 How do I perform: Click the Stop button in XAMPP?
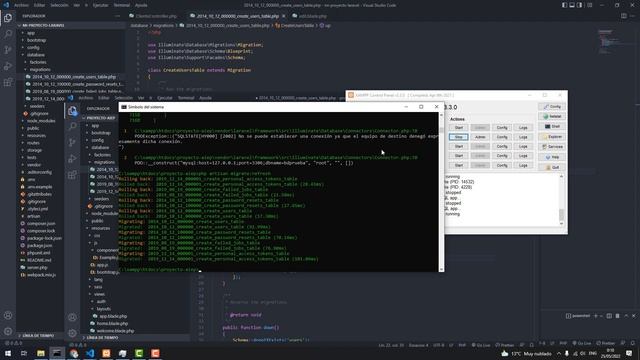(458, 137)
